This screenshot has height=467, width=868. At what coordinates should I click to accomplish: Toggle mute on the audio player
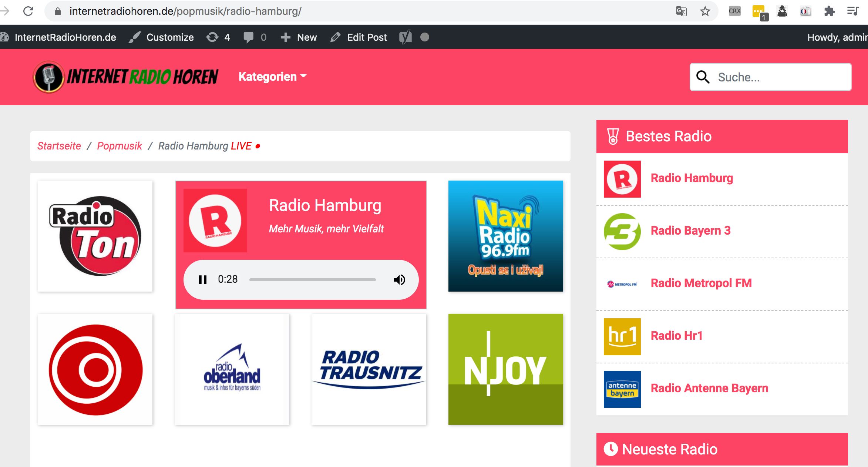pyautogui.click(x=401, y=279)
